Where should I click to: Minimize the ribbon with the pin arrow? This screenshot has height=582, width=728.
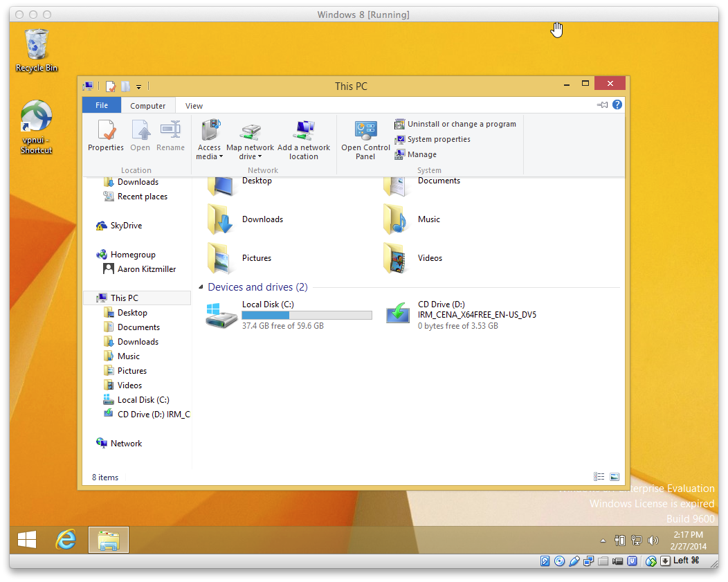[602, 105]
